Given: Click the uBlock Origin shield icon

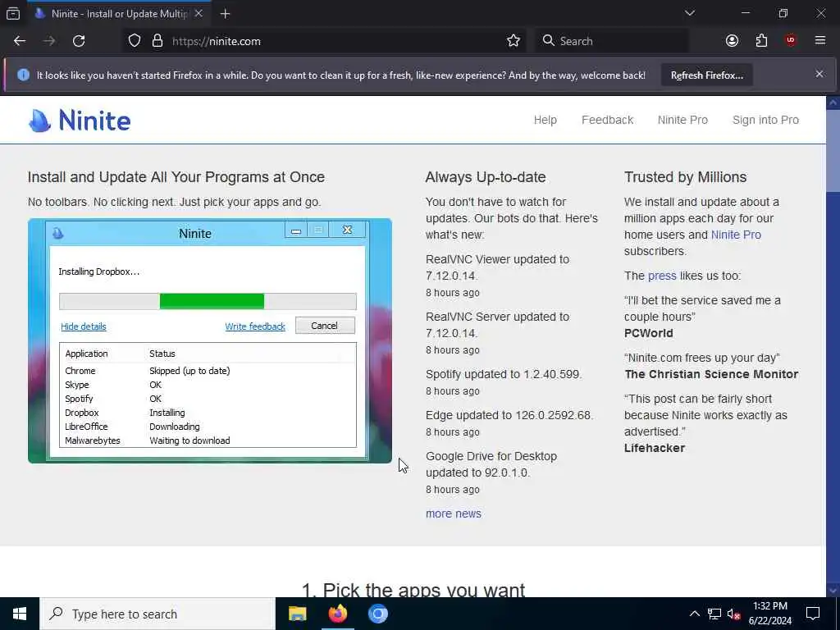Looking at the screenshot, I should pyautogui.click(x=791, y=41).
